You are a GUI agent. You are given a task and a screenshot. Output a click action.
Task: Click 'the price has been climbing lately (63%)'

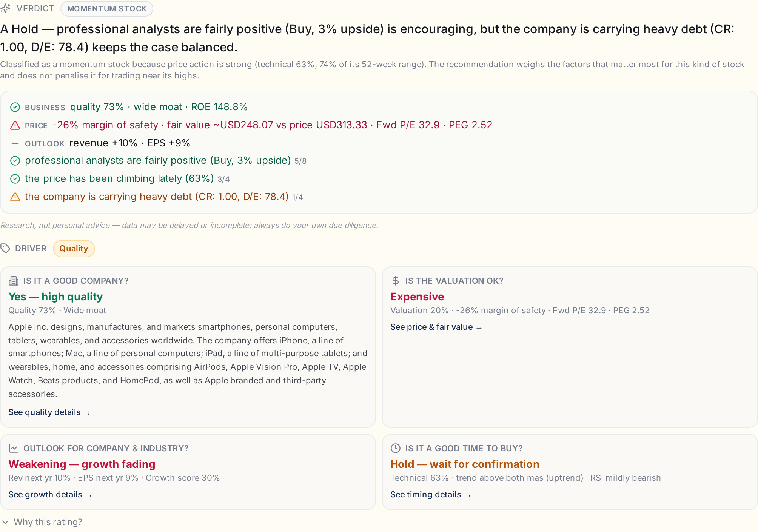119,179
